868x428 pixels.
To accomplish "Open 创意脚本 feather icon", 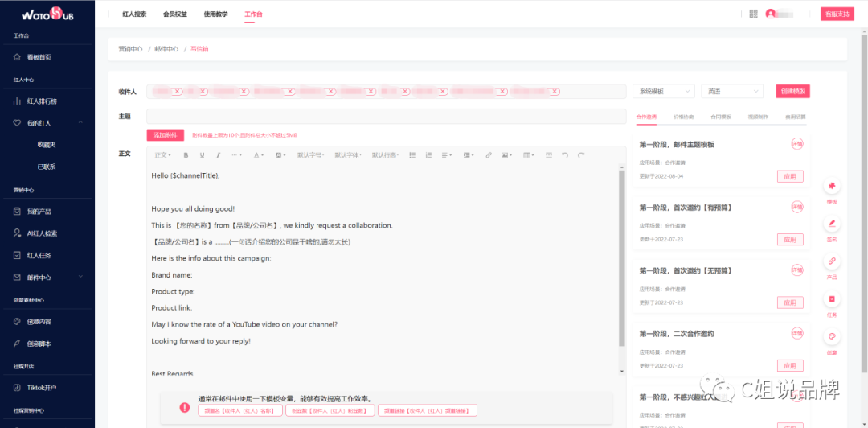I will [x=17, y=344].
